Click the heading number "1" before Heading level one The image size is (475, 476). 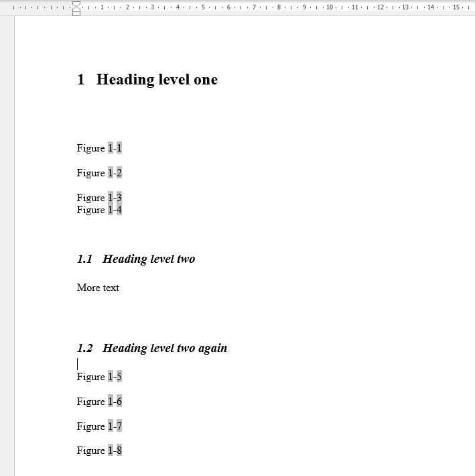(x=80, y=80)
